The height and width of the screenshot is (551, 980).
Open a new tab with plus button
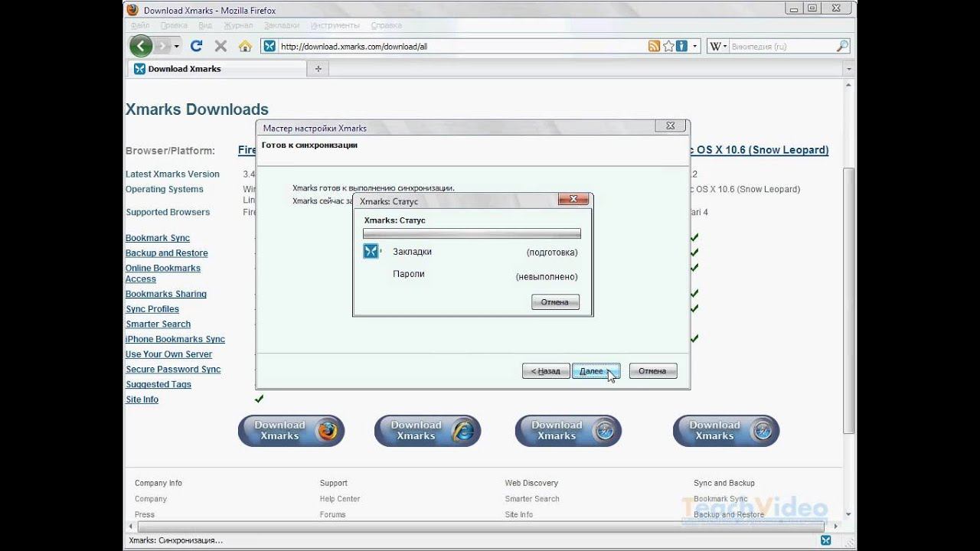pyautogui.click(x=318, y=69)
